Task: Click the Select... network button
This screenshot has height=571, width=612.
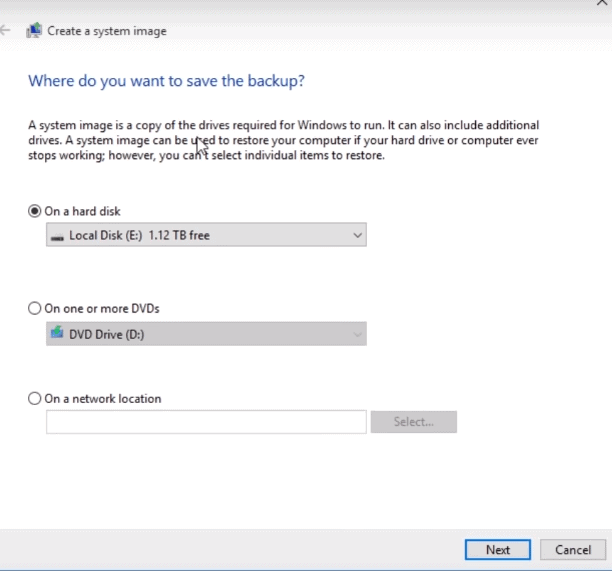Action: pos(414,422)
